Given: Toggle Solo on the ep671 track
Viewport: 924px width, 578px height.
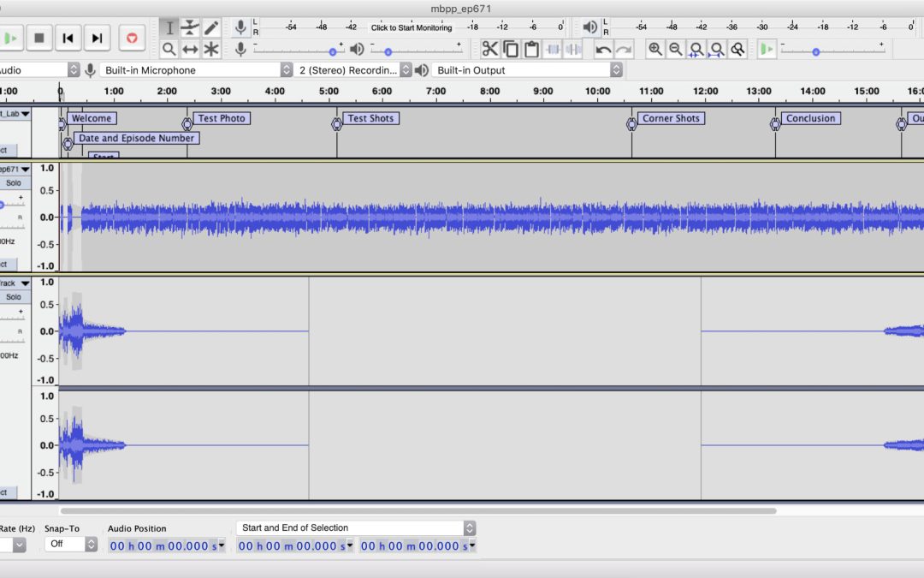Looking at the screenshot, I should 14,182.
